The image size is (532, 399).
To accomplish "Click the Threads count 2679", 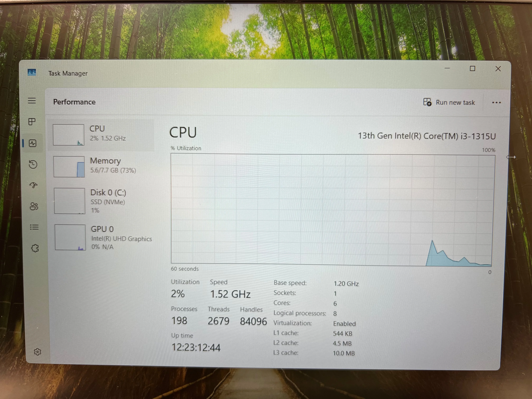I will [x=218, y=321].
